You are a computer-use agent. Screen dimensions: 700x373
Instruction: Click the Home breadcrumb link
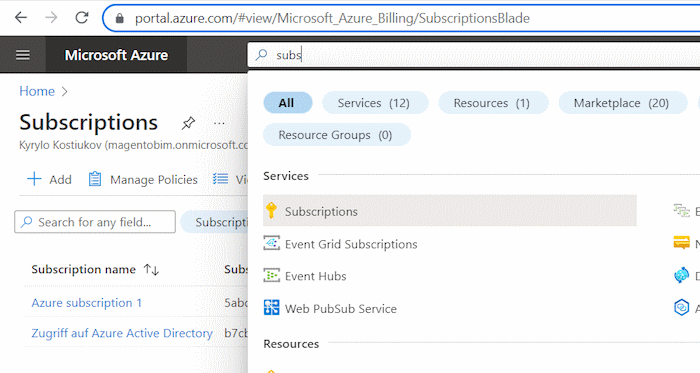pyautogui.click(x=37, y=91)
